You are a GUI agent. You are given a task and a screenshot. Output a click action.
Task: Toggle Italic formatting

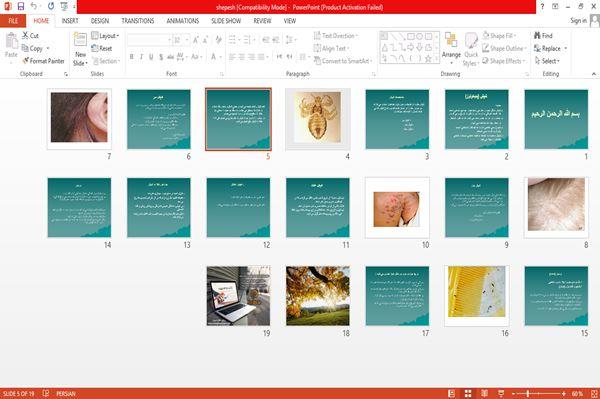141,57
